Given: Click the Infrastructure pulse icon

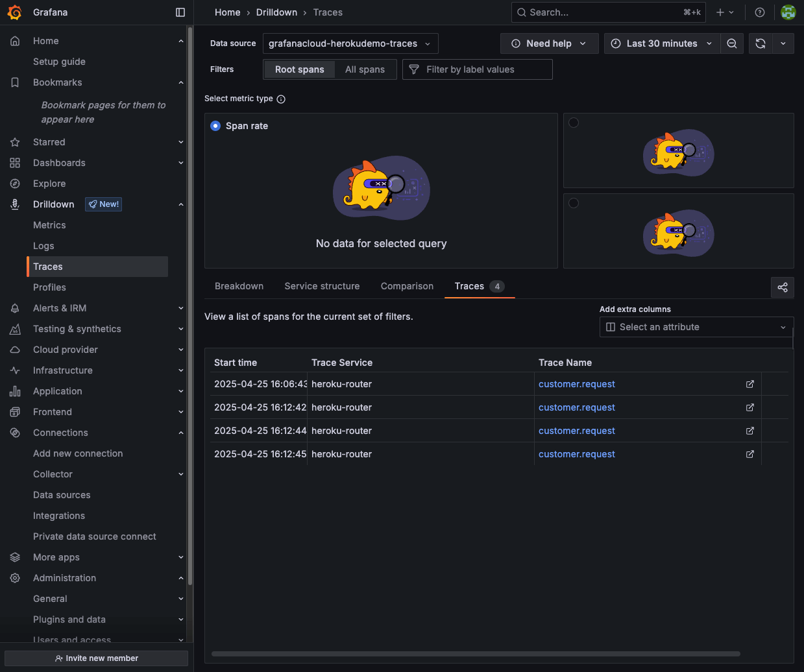Looking at the screenshot, I should tap(15, 370).
